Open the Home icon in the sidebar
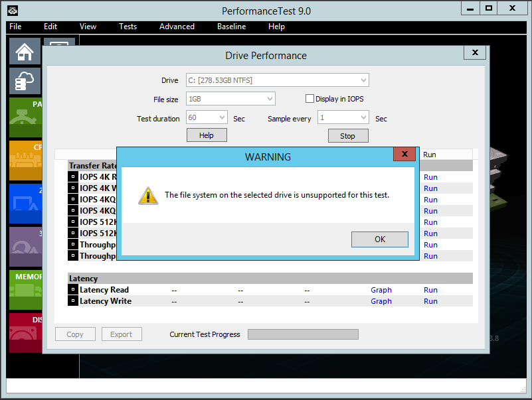Viewport: 532px width, 400px height. (x=25, y=52)
